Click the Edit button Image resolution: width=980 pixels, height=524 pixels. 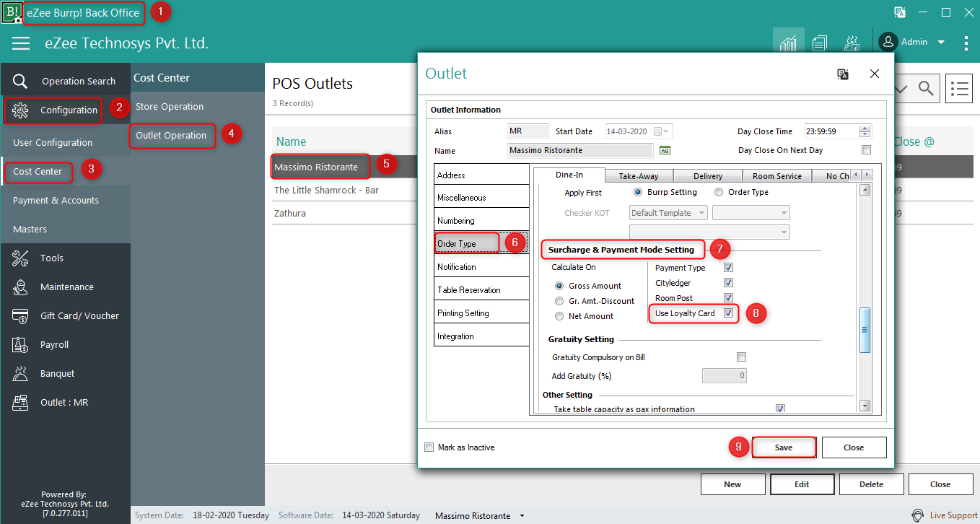click(802, 484)
